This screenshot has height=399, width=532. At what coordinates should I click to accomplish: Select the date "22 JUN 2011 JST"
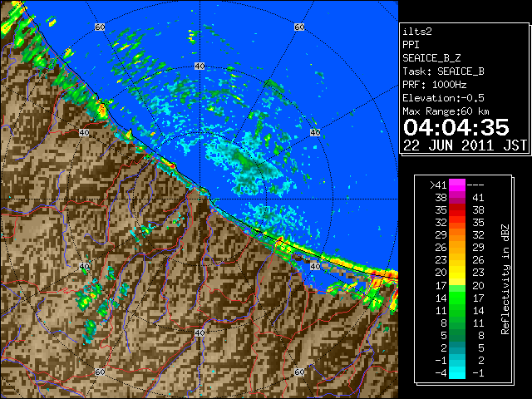coord(465,145)
